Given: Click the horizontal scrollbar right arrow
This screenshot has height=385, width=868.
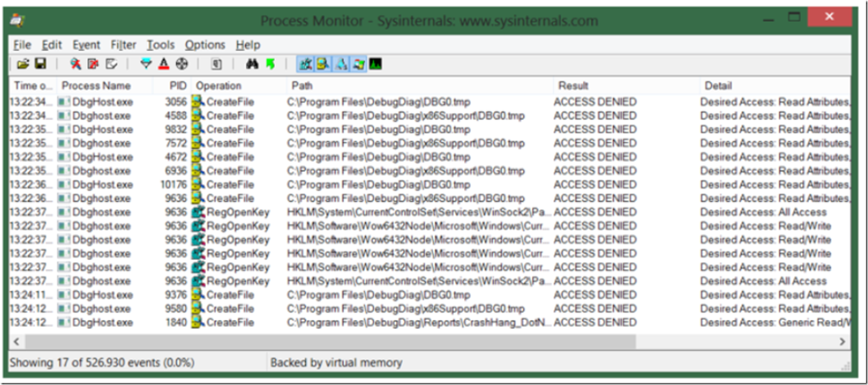Looking at the screenshot, I should tap(842, 341).
